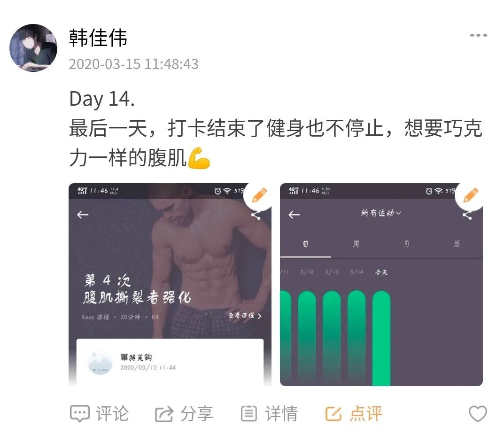504x442 pixels.
Task: Expand the 所有运动 dropdown
Action: click(381, 213)
